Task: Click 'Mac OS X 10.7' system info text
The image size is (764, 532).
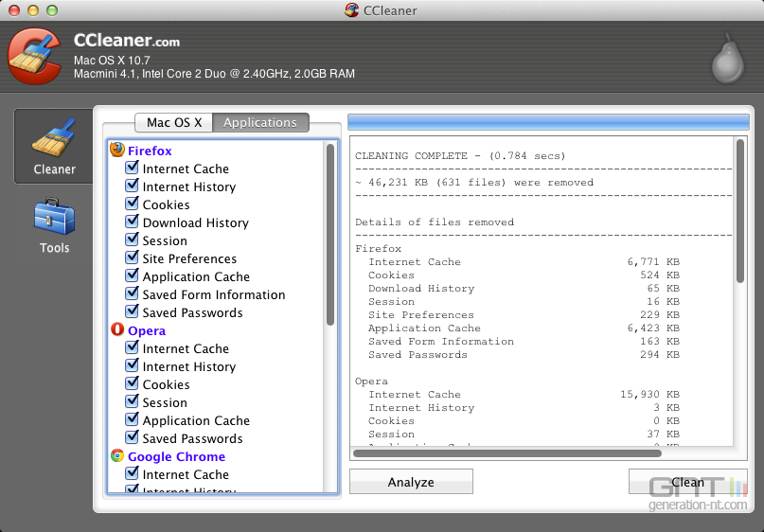Action: pyautogui.click(x=112, y=61)
